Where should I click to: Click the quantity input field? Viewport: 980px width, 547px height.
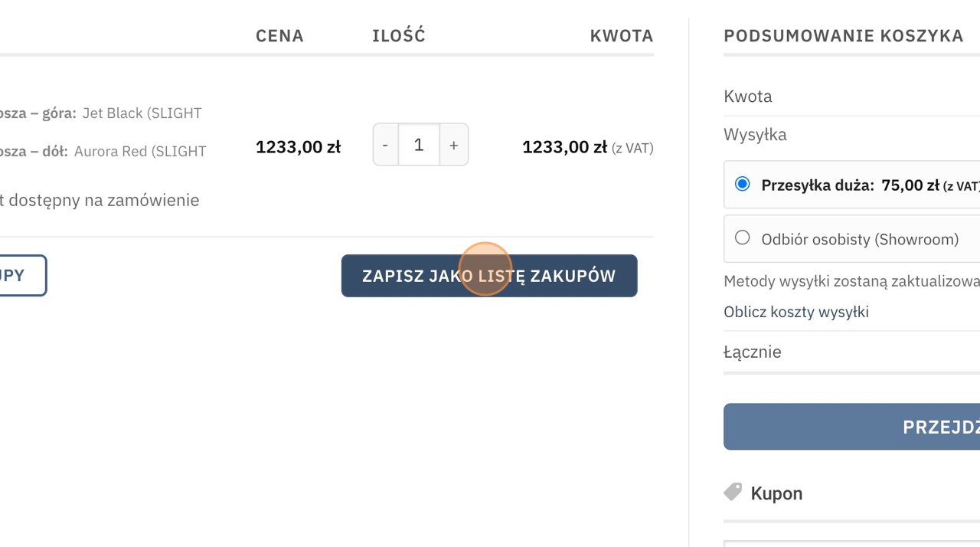(419, 145)
